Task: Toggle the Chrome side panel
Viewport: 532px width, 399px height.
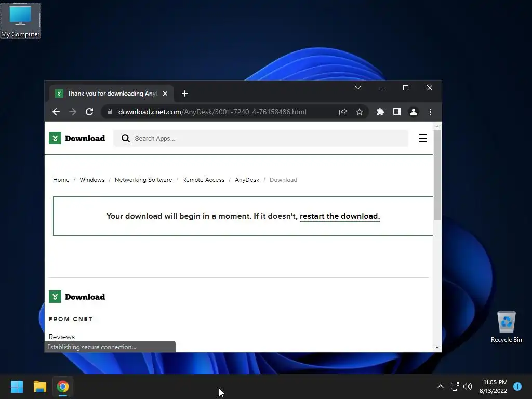Action: point(396,112)
